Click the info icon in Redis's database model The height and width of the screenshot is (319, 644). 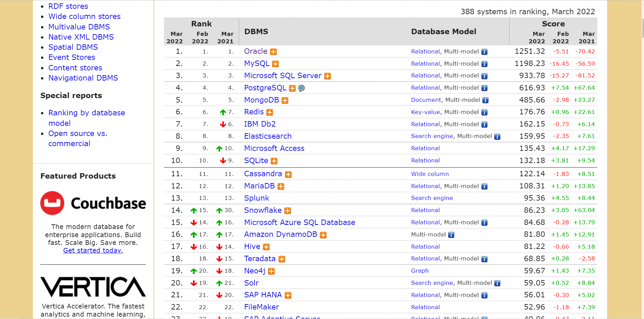pyautogui.click(x=484, y=112)
